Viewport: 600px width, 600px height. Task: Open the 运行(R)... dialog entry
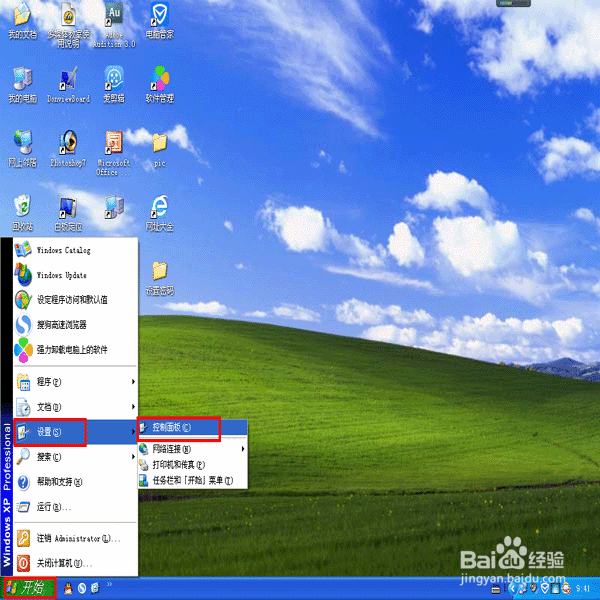tap(75, 507)
